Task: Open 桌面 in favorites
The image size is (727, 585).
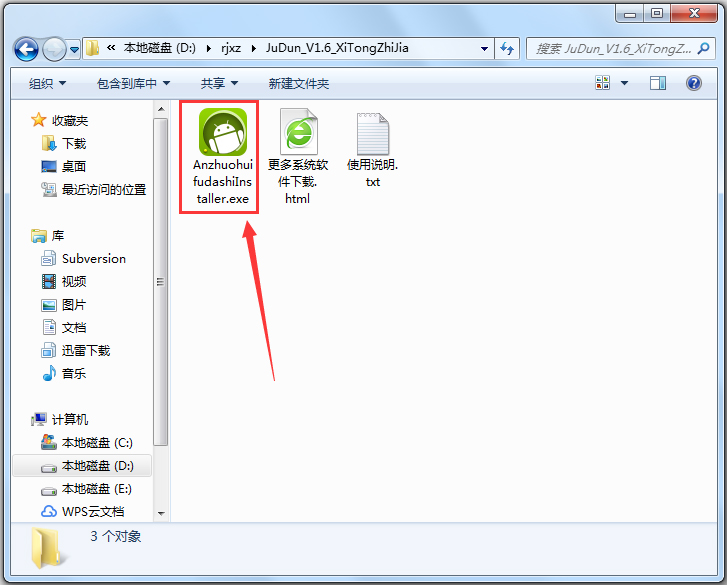Action: point(74,166)
